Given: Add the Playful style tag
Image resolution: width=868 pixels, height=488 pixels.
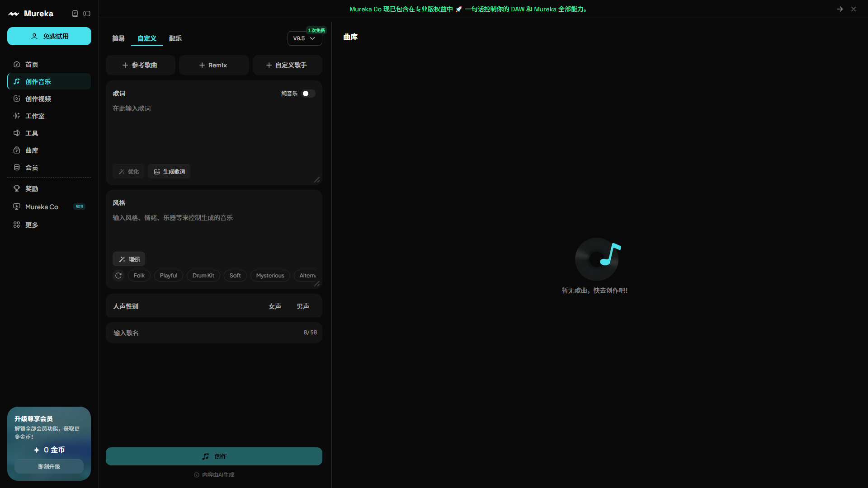Looking at the screenshot, I should [x=169, y=275].
